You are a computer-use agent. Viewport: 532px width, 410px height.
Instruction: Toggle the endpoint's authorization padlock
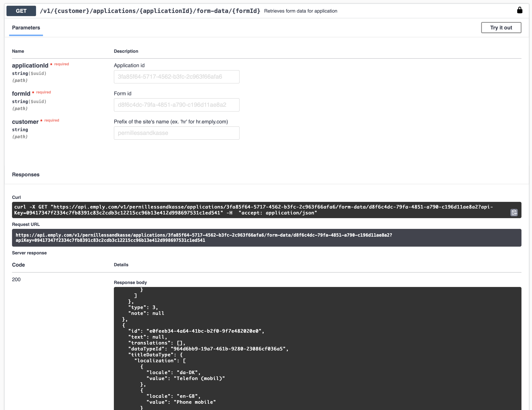click(x=520, y=10)
